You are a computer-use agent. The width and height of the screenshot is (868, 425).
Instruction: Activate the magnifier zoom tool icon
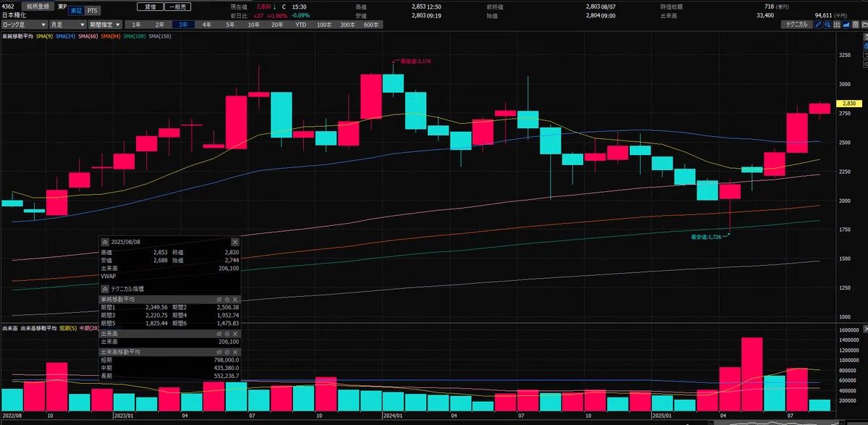[827, 25]
